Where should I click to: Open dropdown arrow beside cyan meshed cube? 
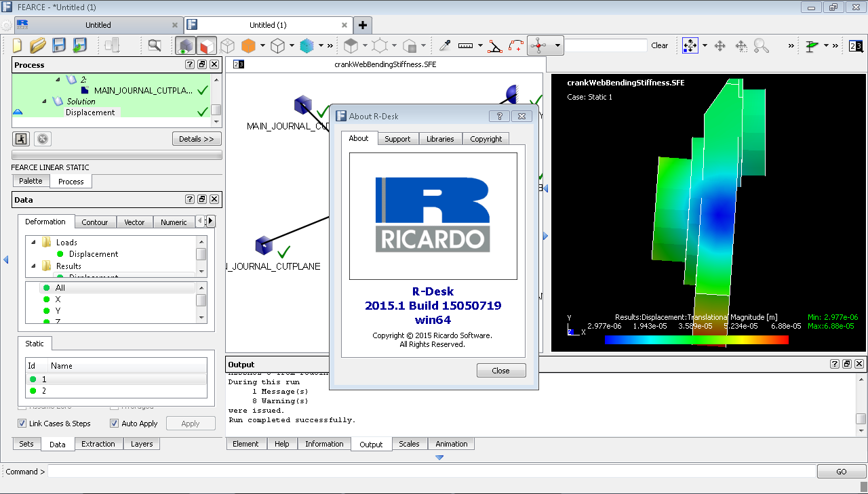[321, 45]
